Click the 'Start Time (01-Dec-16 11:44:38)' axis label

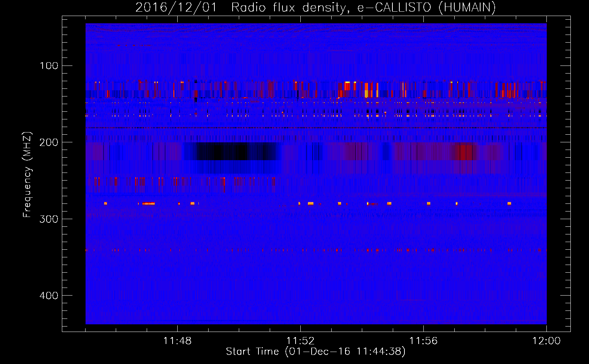316,352
